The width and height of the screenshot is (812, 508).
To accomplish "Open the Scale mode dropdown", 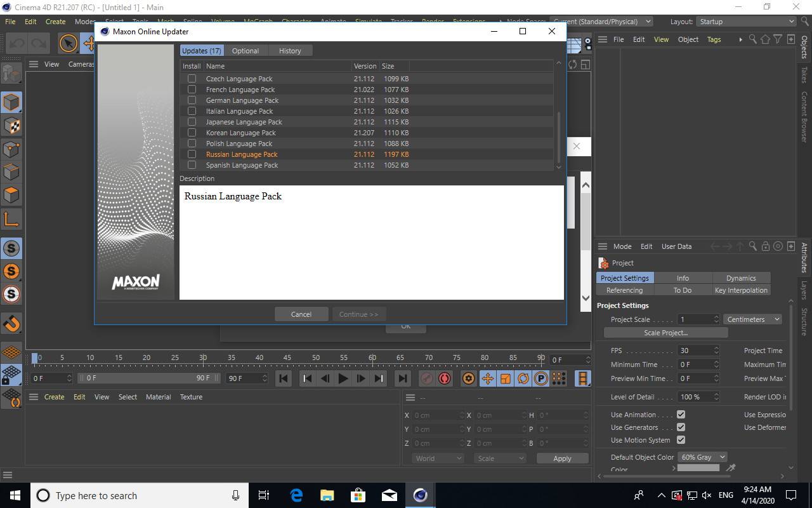I will (501, 458).
